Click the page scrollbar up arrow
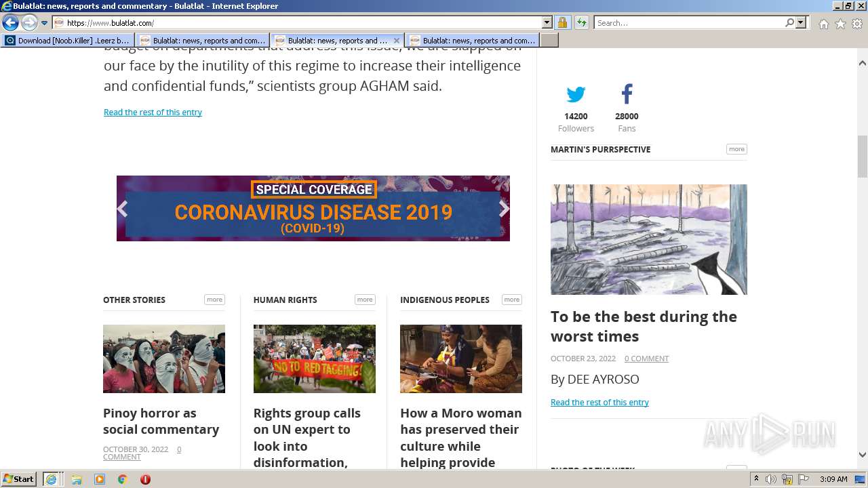Screen dimensions: 868x488 point(863,63)
